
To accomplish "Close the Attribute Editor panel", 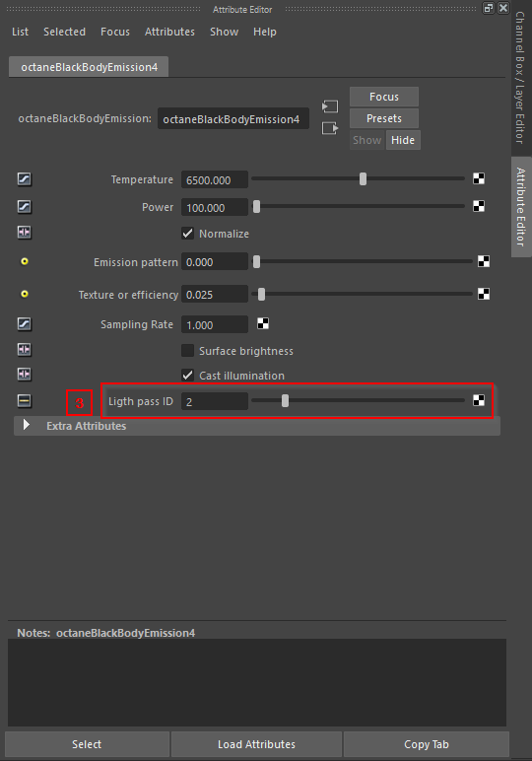I will pos(503,8).
